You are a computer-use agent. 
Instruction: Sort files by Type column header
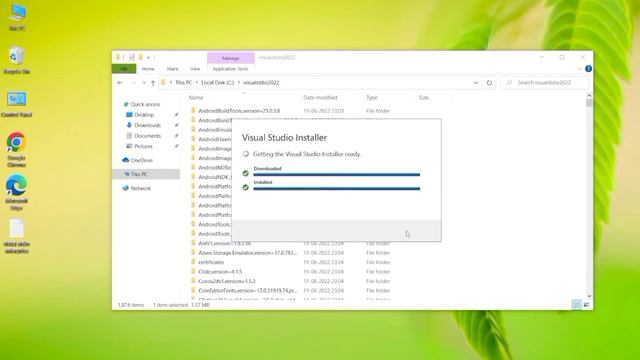(x=372, y=98)
